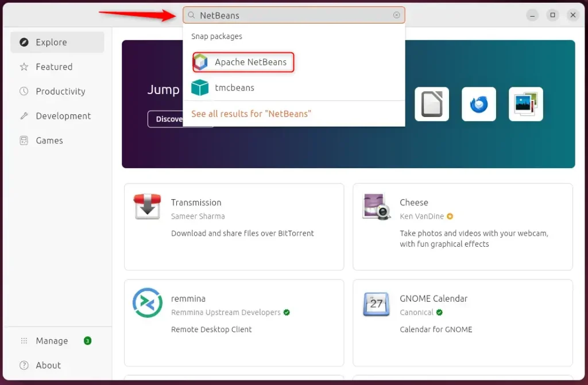
Task: Click the GNOME Calendar app icon
Action: pyautogui.click(x=377, y=304)
